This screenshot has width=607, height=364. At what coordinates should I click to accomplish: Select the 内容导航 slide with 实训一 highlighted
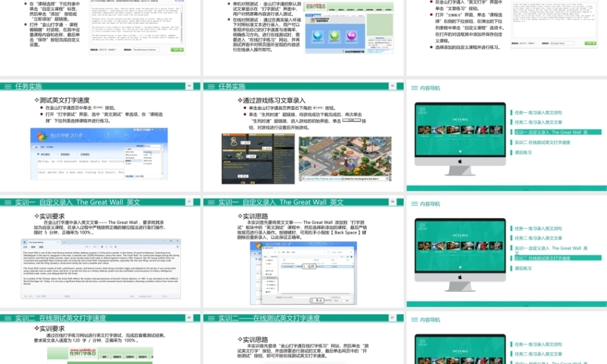click(x=507, y=136)
